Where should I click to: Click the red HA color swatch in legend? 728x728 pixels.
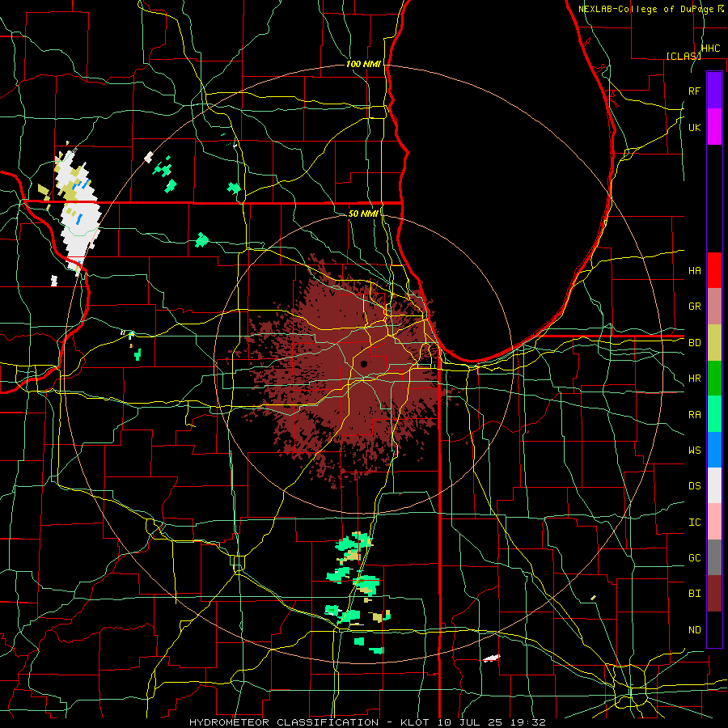tap(714, 270)
